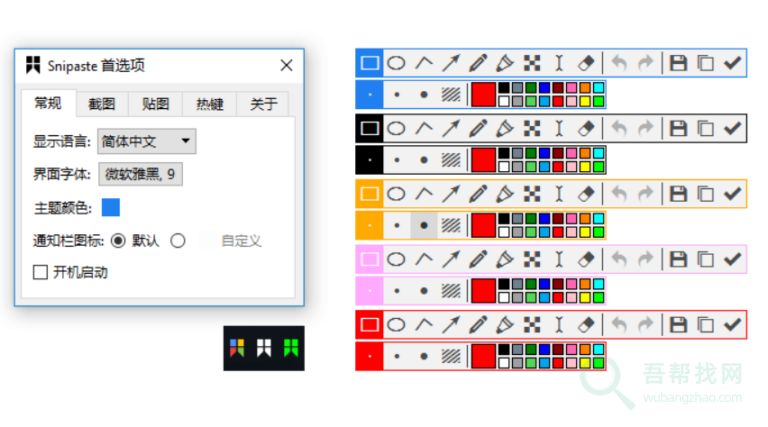768x427 pixels.
Task: Click the 微软雅黑, 9 font button
Action: click(140, 174)
